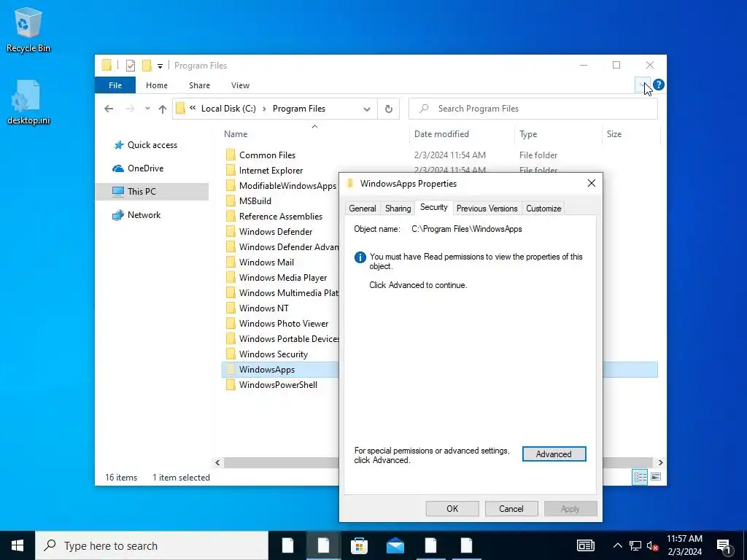The width and height of the screenshot is (747, 560).
Task: Click the Advanced button
Action: point(554,454)
